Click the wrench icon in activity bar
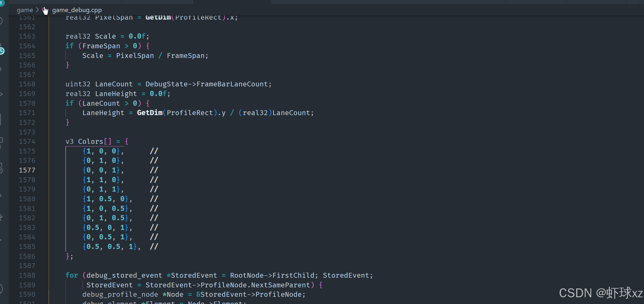Screen dimensions: 644x304 [1, 217]
